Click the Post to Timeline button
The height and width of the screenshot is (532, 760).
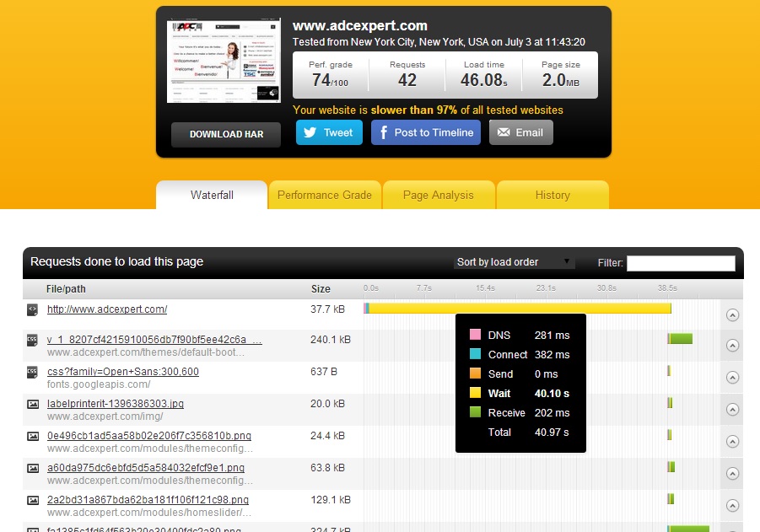tap(426, 132)
